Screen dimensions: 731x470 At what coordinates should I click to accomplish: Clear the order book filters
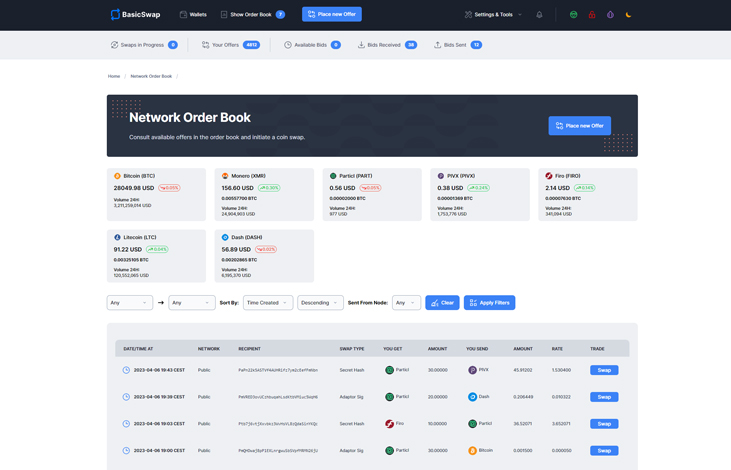click(x=442, y=303)
